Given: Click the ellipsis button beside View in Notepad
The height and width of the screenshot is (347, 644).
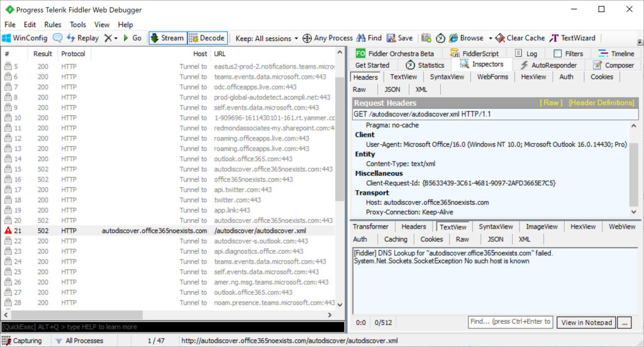Looking at the screenshot, I should click(625, 322).
